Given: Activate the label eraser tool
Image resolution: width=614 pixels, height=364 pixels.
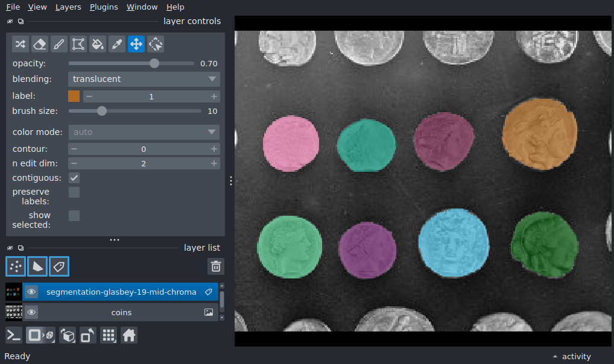Looking at the screenshot, I should [x=40, y=44].
